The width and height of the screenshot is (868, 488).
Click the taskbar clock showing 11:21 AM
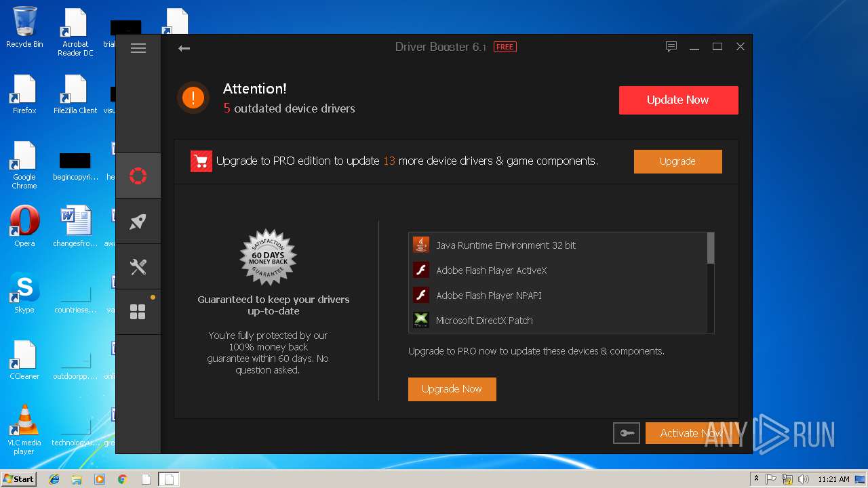coord(833,479)
